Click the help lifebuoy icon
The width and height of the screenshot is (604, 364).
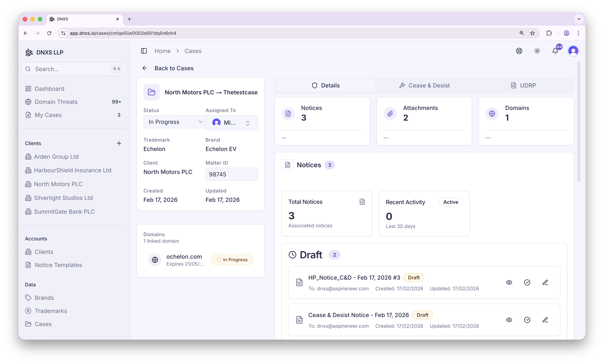(519, 51)
